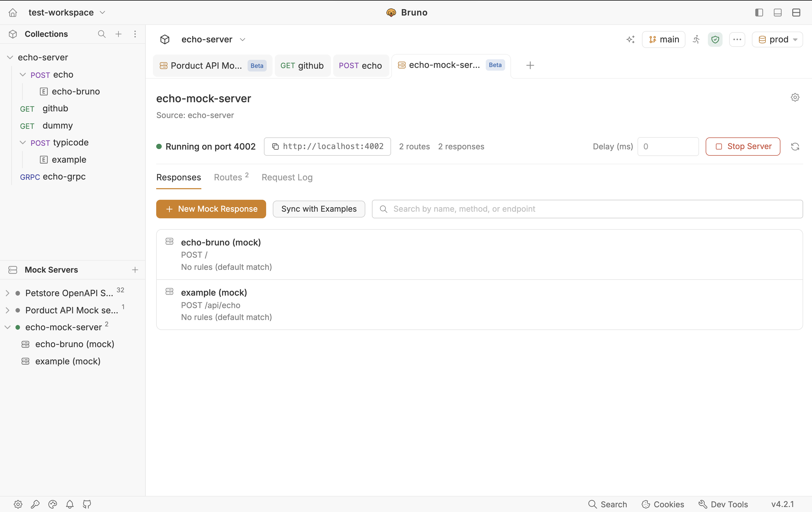The width and height of the screenshot is (812, 512).
Task: Open the test-workspace dropdown
Action: (x=67, y=12)
